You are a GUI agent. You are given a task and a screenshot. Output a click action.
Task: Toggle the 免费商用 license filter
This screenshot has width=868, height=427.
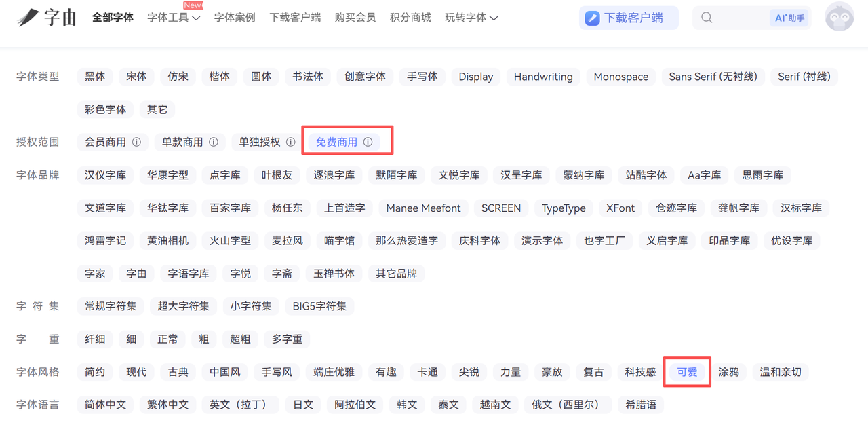point(336,142)
